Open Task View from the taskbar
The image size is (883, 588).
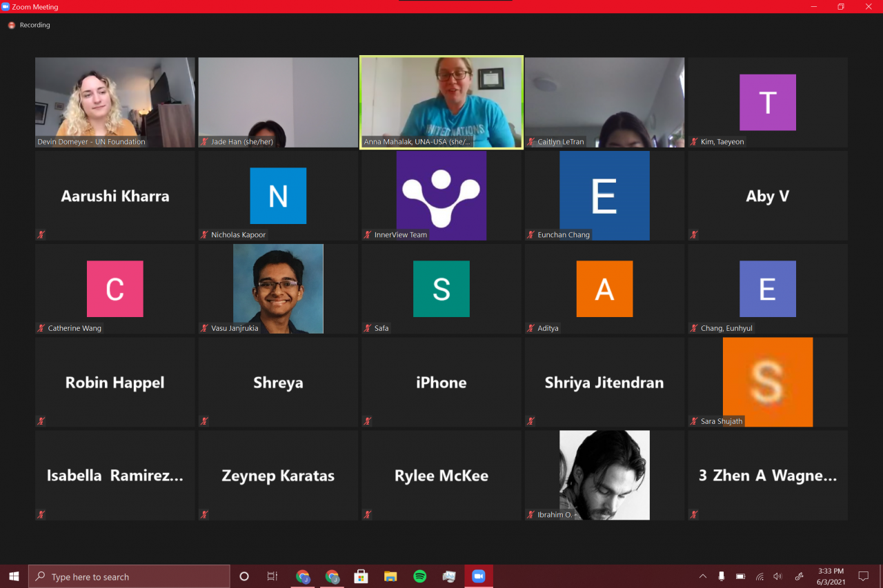pos(272,576)
